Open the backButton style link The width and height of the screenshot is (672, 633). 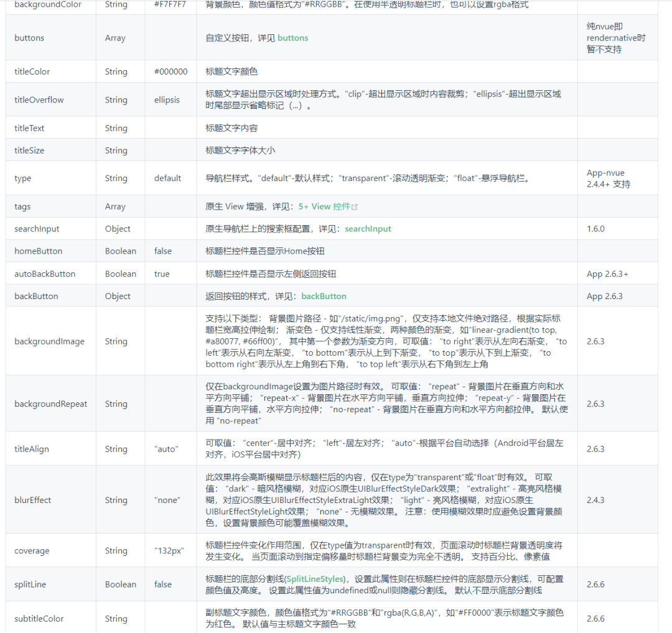click(323, 295)
